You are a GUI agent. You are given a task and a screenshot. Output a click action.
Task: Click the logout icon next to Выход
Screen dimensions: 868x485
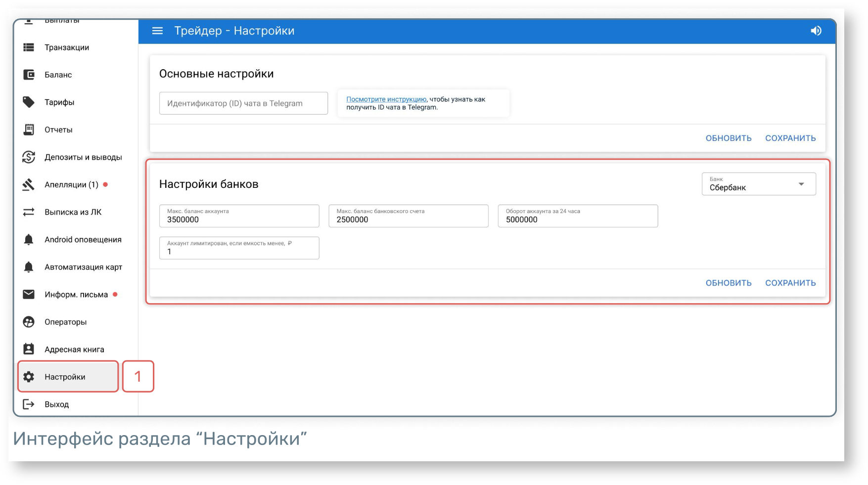tap(29, 404)
